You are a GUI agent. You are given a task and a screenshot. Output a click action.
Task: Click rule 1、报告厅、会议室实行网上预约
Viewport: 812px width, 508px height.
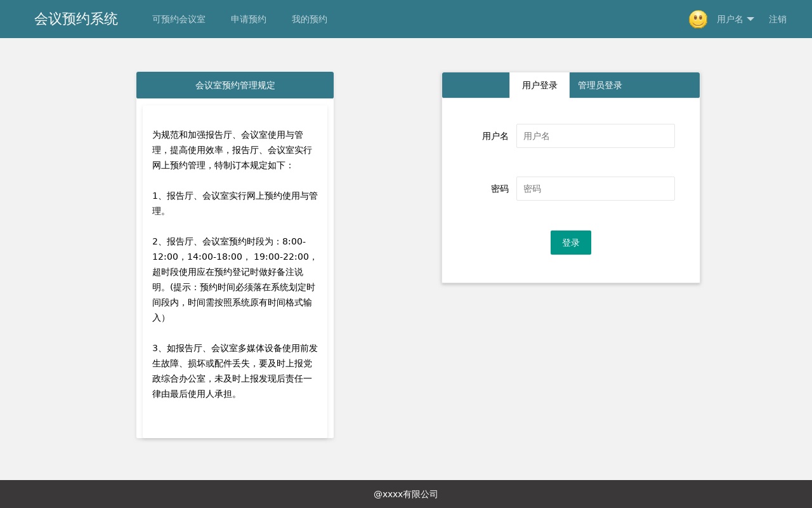point(235,203)
